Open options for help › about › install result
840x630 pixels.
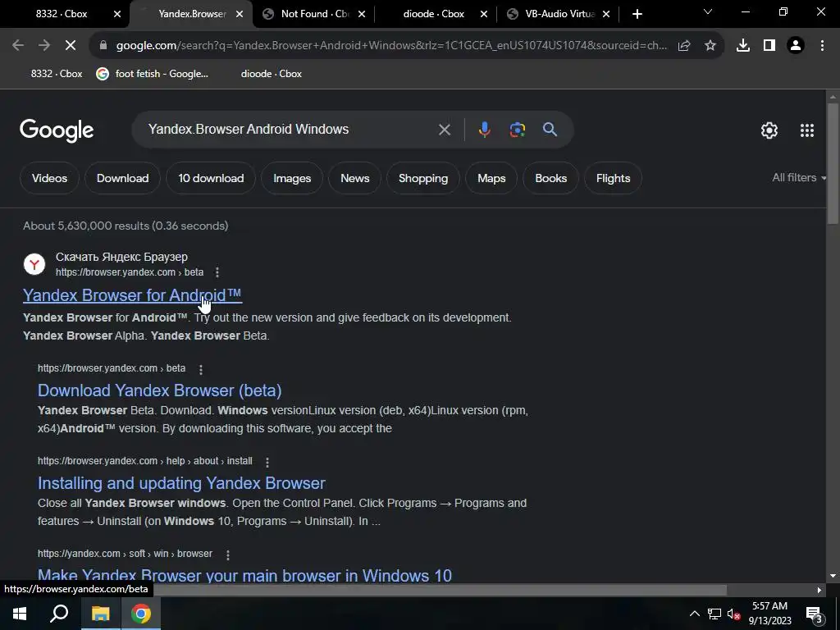pyautogui.click(x=267, y=462)
